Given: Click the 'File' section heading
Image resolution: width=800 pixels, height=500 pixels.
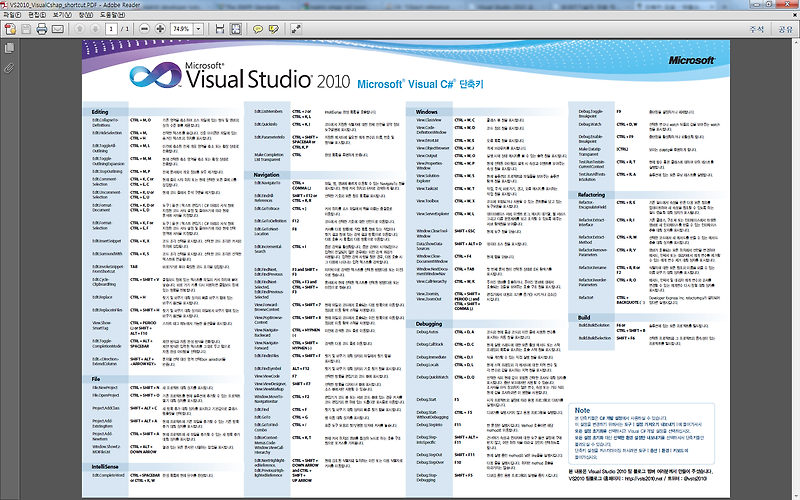Looking at the screenshot, I should [x=95, y=379].
